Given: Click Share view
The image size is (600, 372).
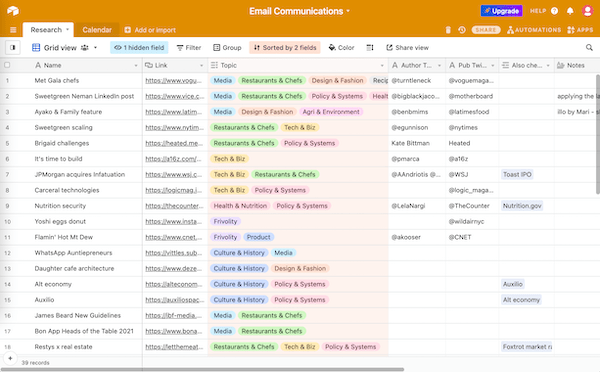Looking at the screenshot, I should click(x=408, y=47).
